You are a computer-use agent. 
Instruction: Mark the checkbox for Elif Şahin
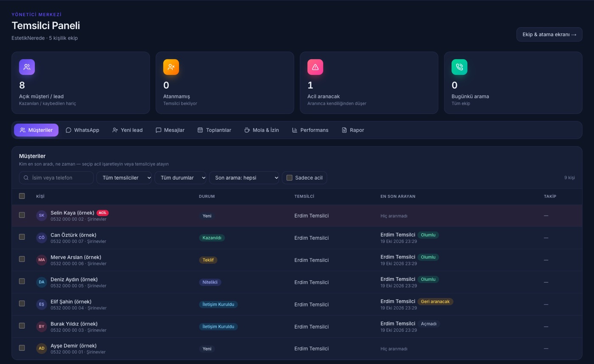coord(22,303)
